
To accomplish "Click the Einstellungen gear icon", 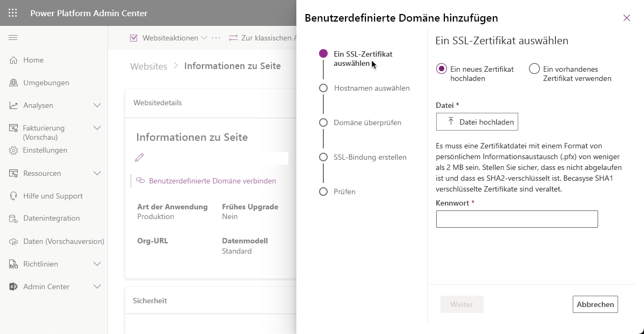I will 13,151.
